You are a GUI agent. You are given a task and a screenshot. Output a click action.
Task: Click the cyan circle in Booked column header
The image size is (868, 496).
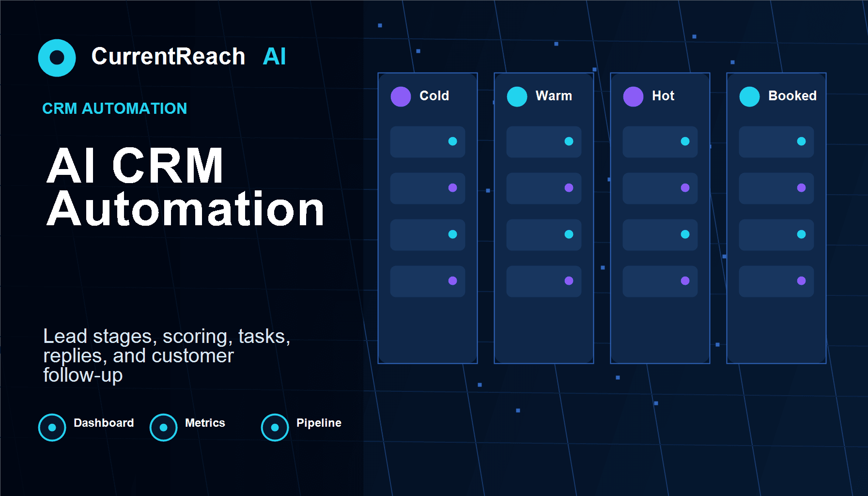pos(750,96)
